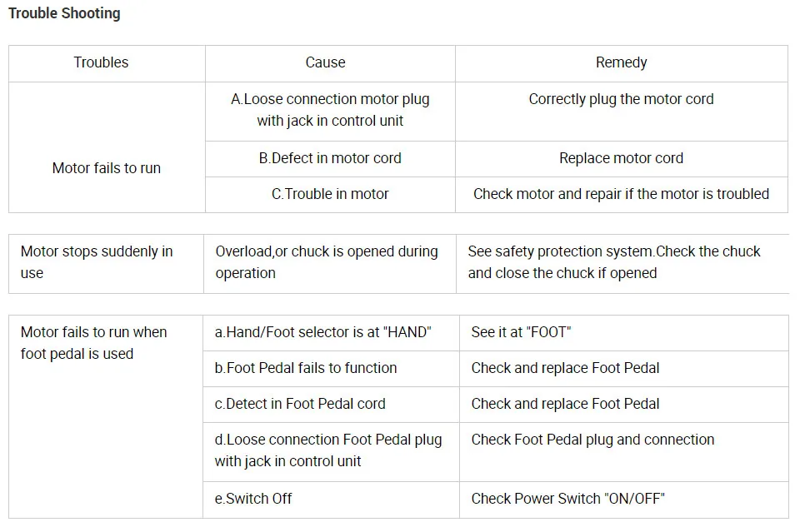Screen dimensions: 800x532
Task: Select the "Troubles" column header
Action: 101,62
